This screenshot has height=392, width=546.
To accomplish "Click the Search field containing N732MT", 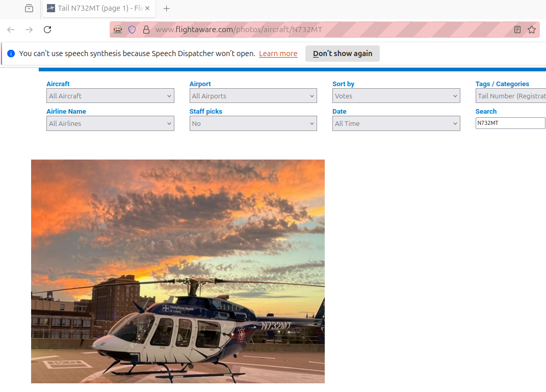I will point(510,123).
